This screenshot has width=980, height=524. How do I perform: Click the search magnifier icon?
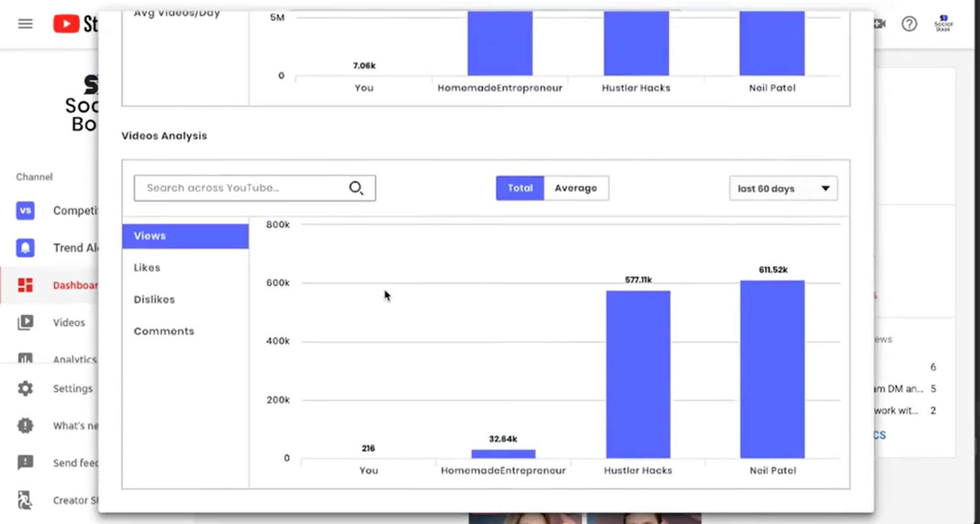(x=356, y=188)
